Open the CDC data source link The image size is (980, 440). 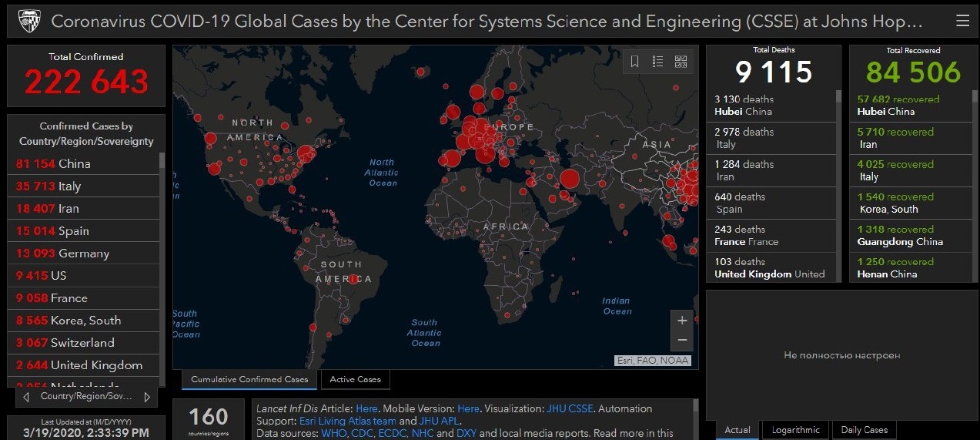point(362,434)
